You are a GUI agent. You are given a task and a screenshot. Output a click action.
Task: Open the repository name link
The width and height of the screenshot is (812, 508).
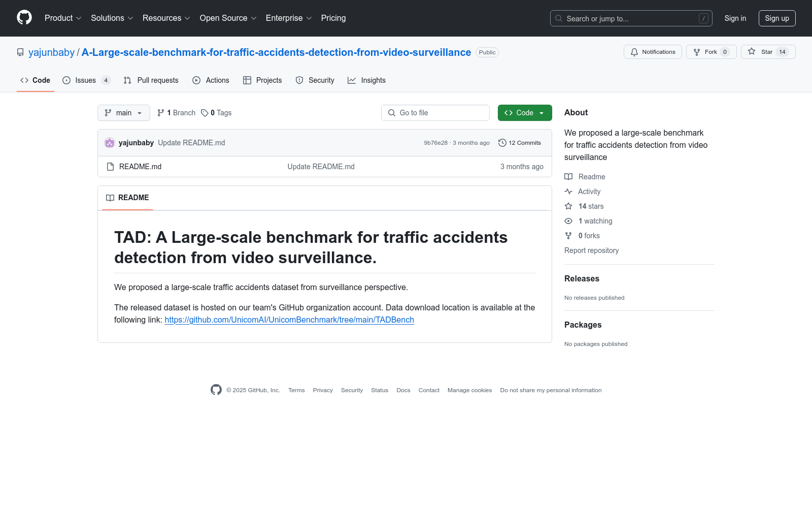tap(276, 52)
